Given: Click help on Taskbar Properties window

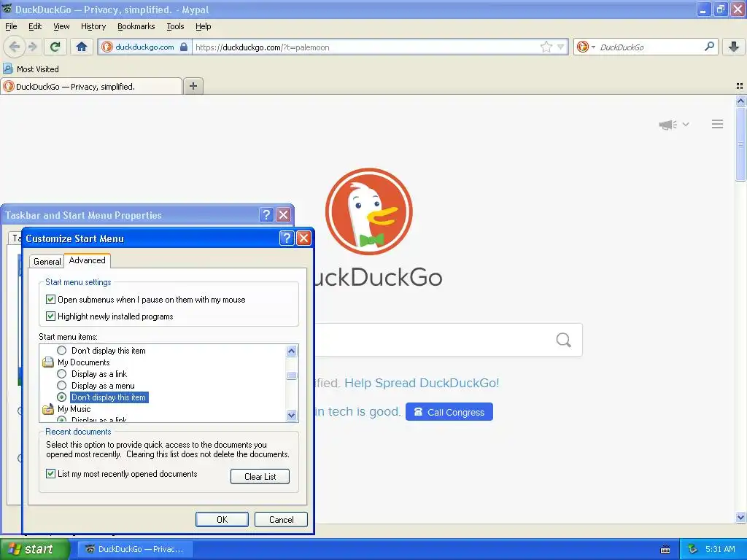Looking at the screenshot, I should [267, 215].
